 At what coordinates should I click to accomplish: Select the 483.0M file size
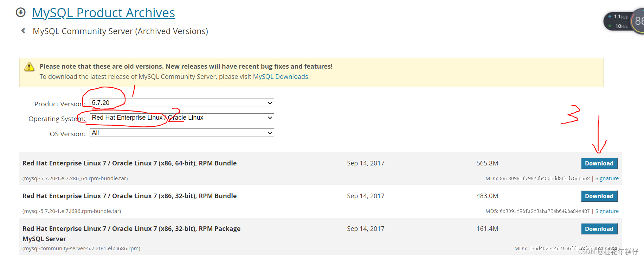pos(487,196)
